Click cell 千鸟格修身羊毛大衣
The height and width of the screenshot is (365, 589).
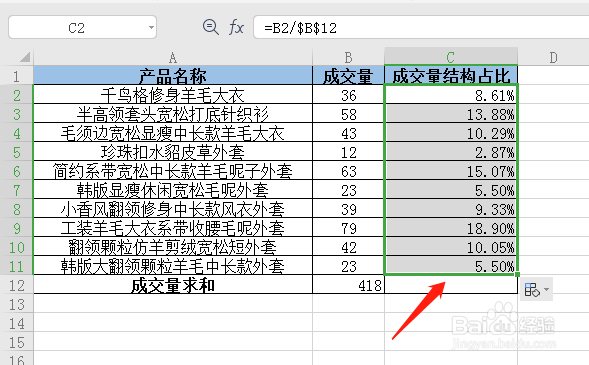point(173,95)
